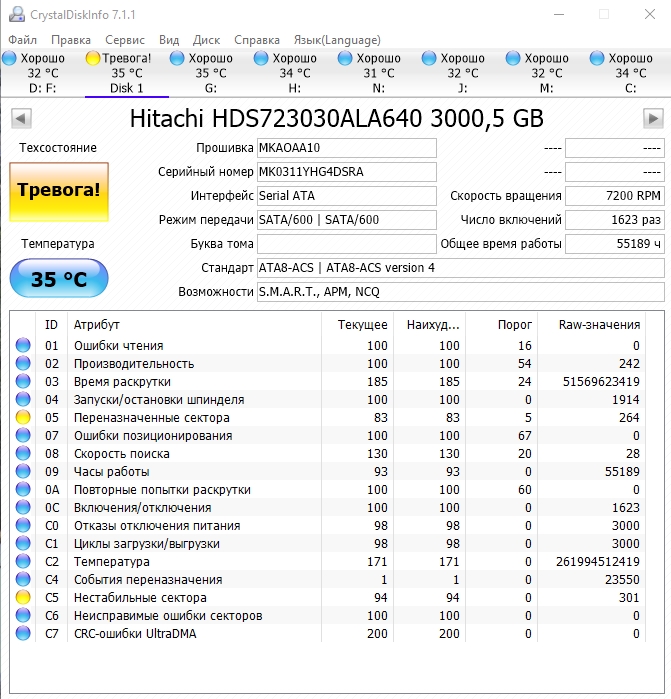Click the 35 °C temperature button
The width and height of the screenshot is (671, 699).
click(59, 278)
